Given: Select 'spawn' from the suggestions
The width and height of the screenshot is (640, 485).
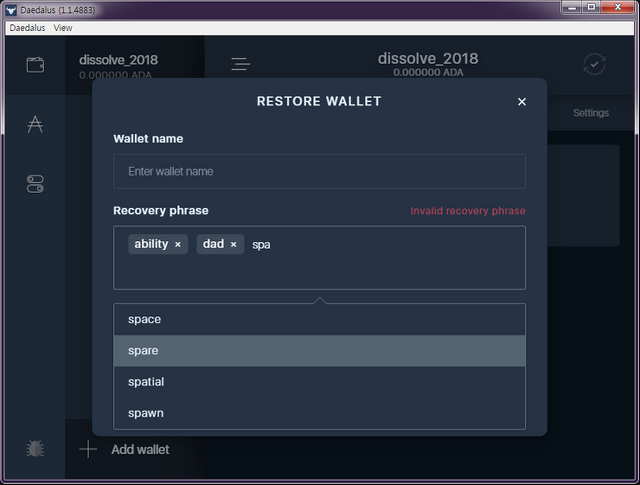Looking at the screenshot, I should tap(319, 413).
